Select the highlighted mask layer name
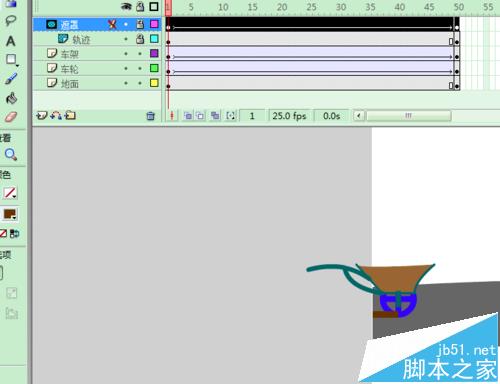The height and width of the screenshot is (384, 500). [x=69, y=25]
